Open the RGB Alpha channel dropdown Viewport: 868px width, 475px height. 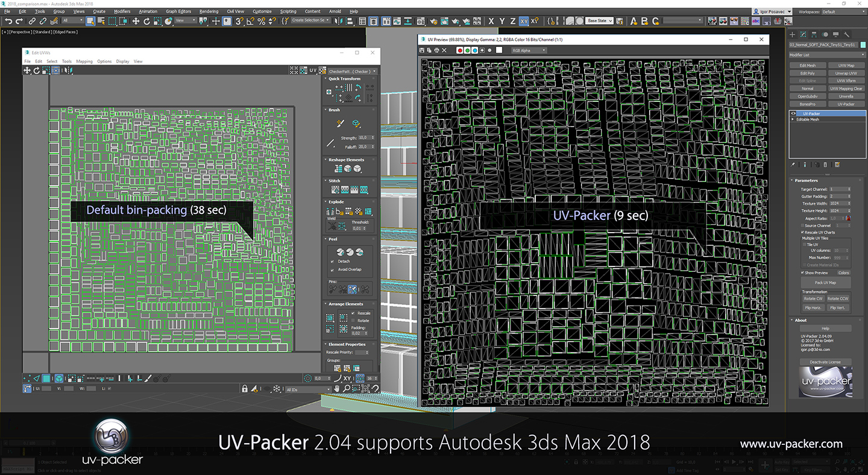[529, 51]
